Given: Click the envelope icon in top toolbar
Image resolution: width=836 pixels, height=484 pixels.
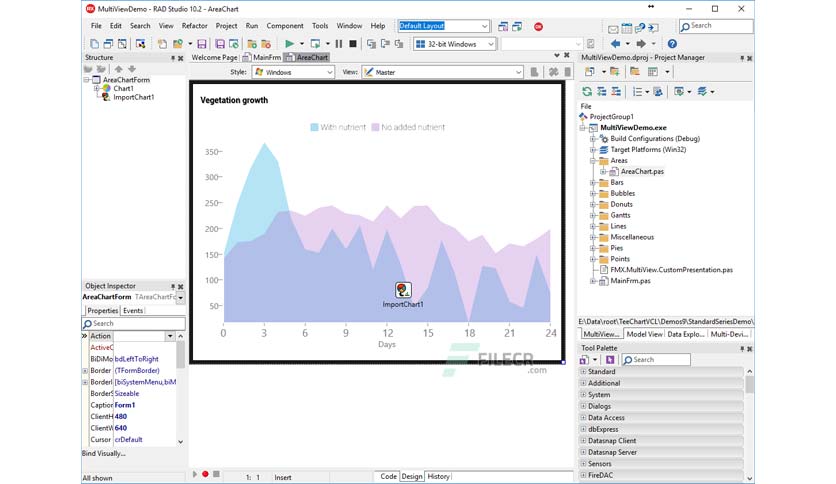Looking at the screenshot, I should click(613, 28).
